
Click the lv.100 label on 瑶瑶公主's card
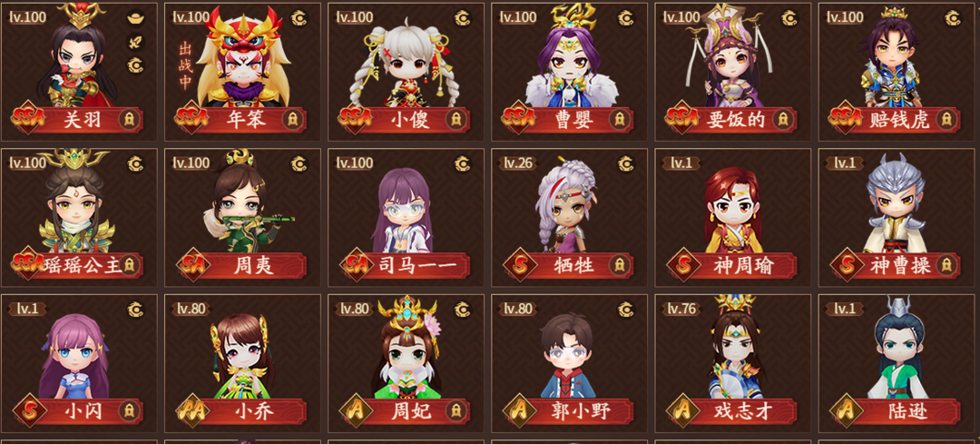tap(27, 163)
